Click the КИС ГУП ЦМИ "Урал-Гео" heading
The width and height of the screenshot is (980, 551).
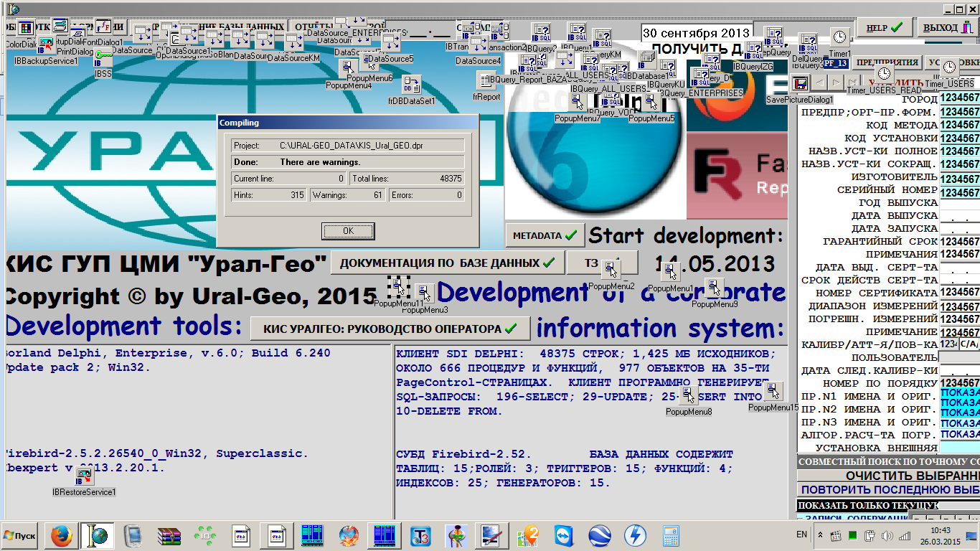166,263
